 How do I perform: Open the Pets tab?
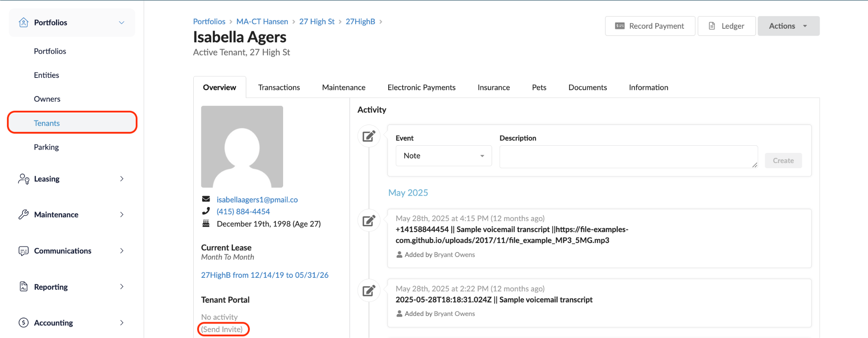[x=539, y=87]
